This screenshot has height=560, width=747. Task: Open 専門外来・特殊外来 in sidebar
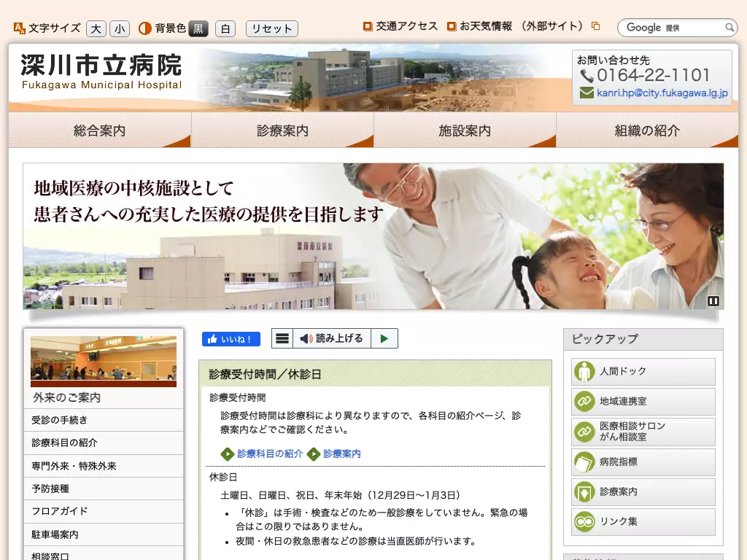tap(104, 466)
